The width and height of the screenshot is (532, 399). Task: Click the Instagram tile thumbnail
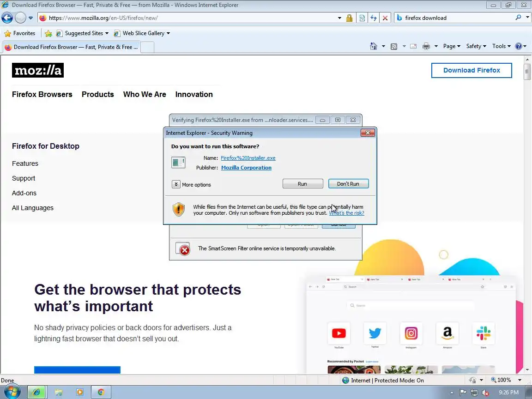tap(411, 333)
